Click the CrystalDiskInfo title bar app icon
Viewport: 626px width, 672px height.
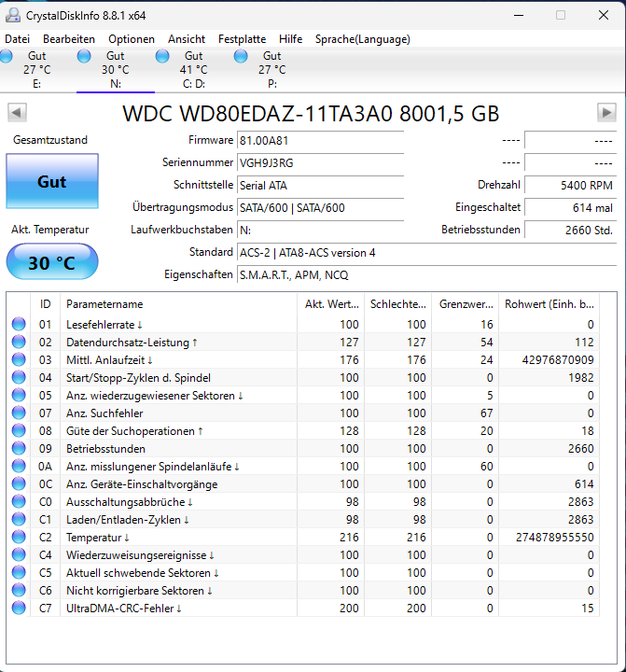(x=13, y=15)
